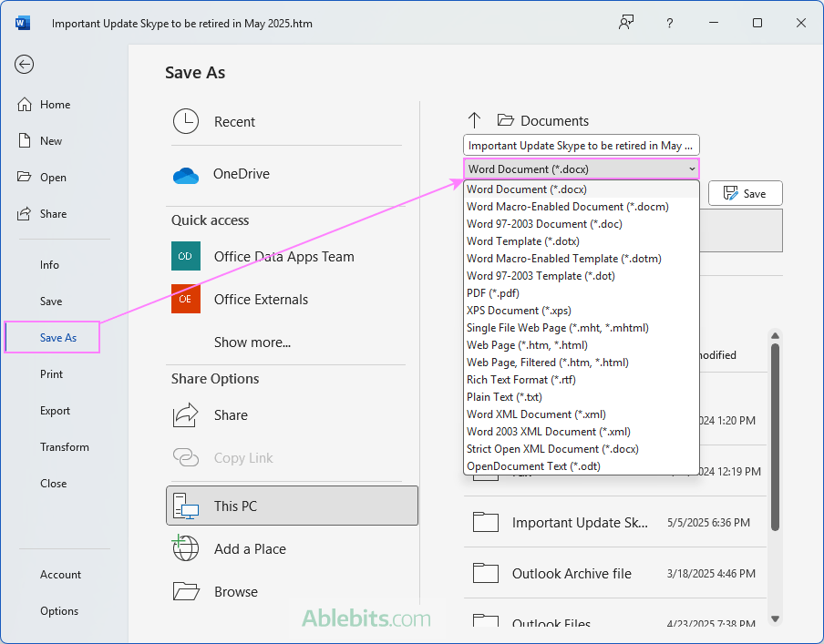The width and height of the screenshot is (824, 644).
Task: Click the Add a Place globe icon
Action: (186, 548)
